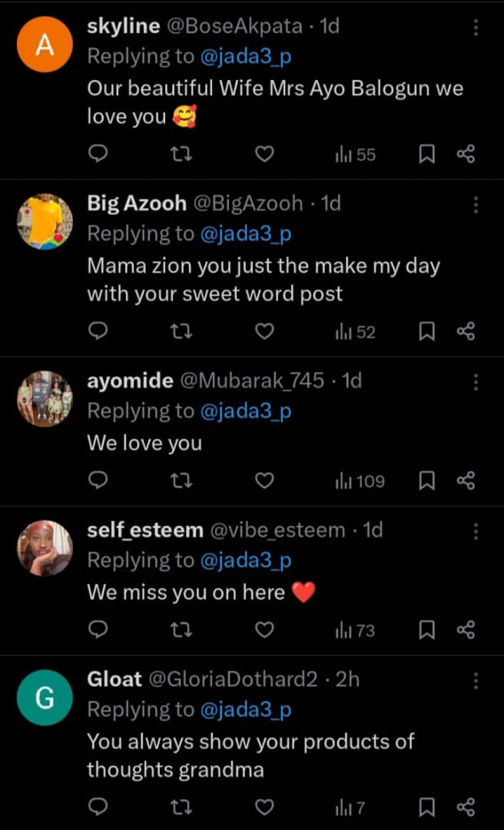Open more options for skyline's tweet

point(476,27)
